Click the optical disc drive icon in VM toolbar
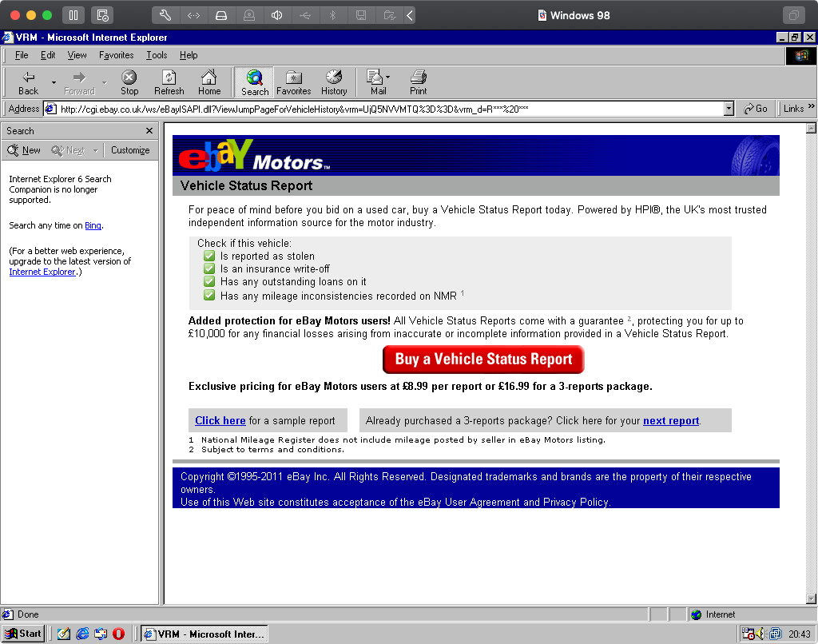 (x=249, y=15)
